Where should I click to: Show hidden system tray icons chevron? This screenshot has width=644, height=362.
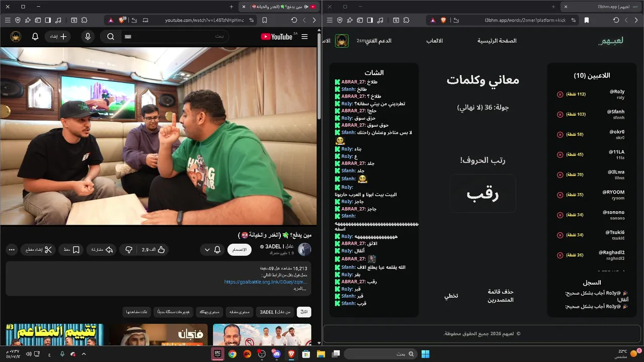pos(84,354)
